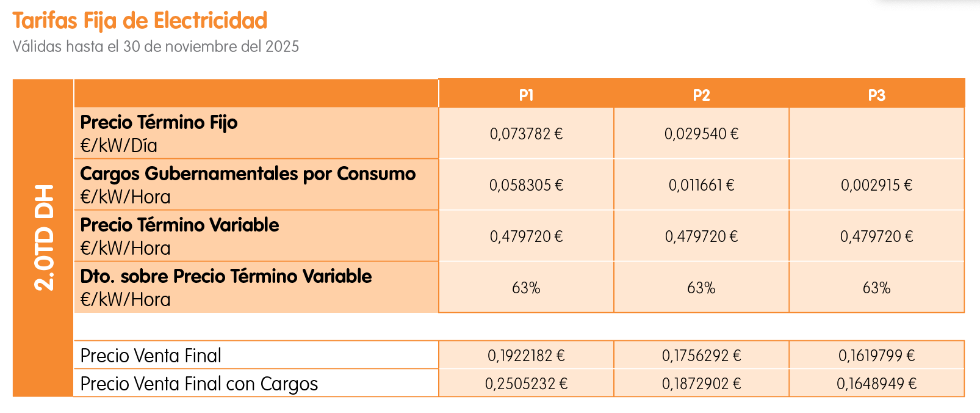Select the P2 column header

(701, 95)
